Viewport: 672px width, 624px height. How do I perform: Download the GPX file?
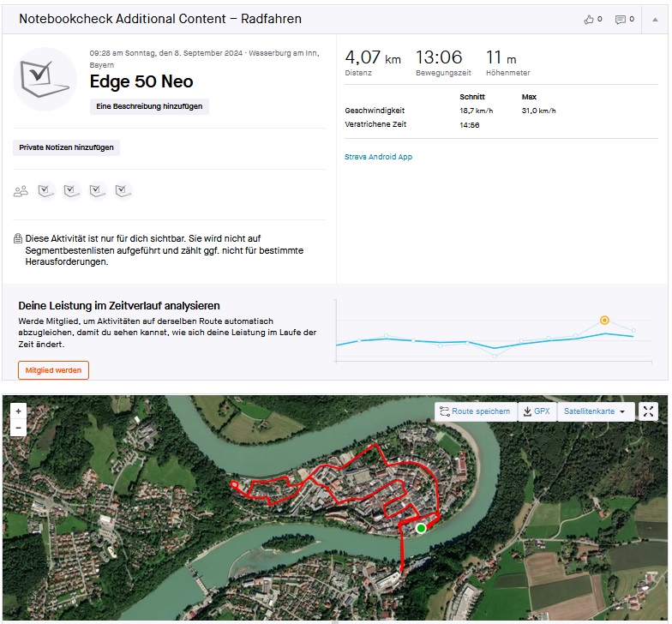pyautogui.click(x=537, y=411)
